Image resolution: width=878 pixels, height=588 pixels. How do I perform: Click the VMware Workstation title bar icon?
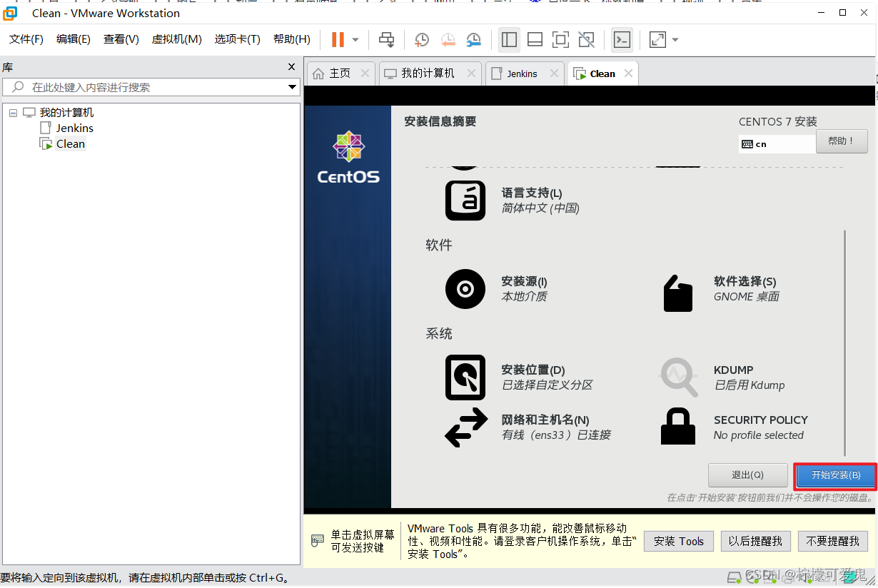click(x=10, y=13)
